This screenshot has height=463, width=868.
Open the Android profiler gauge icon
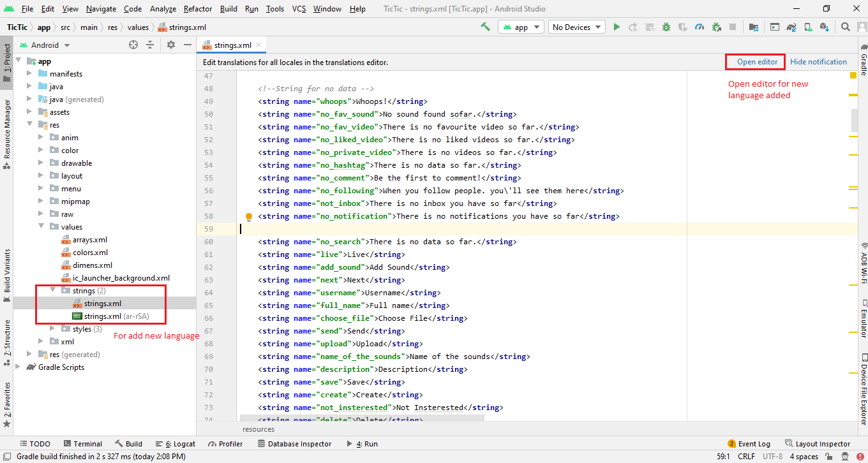(700, 27)
